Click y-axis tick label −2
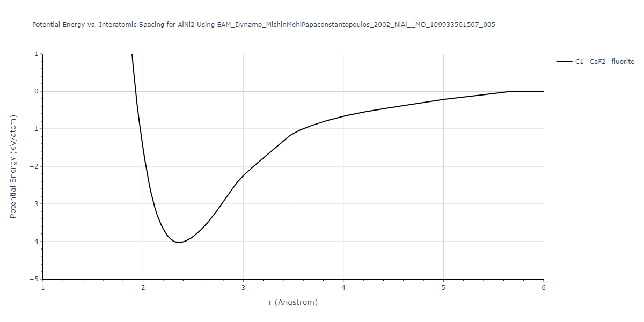This screenshot has height=322, width=644. 34,166
